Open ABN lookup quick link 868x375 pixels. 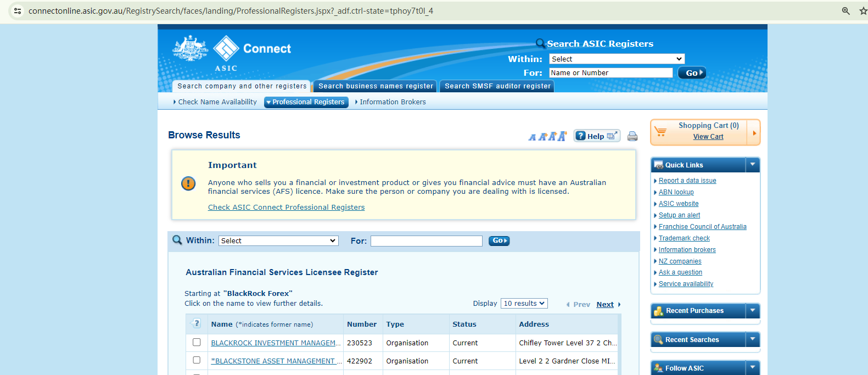pos(676,192)
